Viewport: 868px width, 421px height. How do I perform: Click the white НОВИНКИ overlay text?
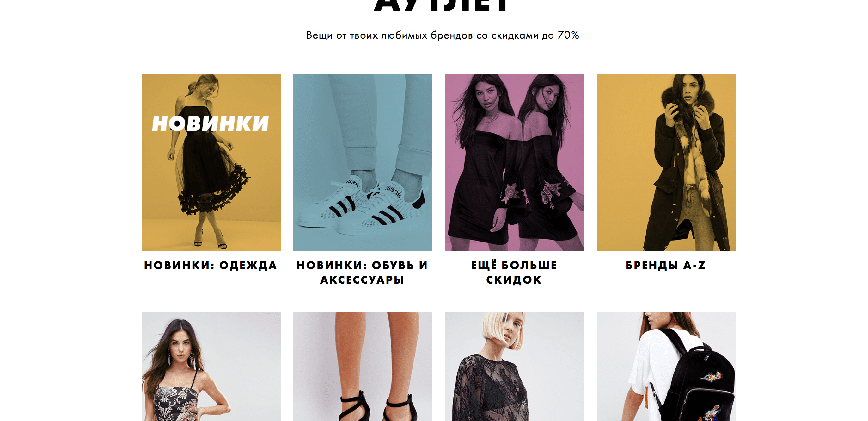point(211,123)
